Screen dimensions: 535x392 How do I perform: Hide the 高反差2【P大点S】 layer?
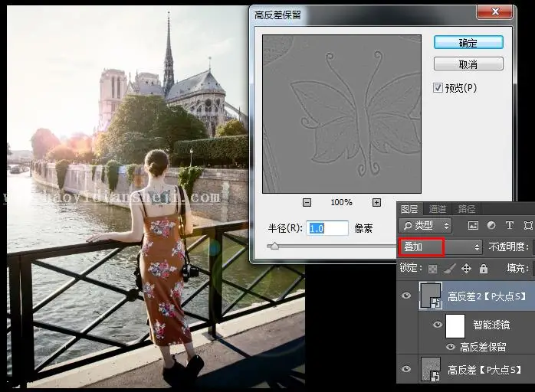pos(406,296)
